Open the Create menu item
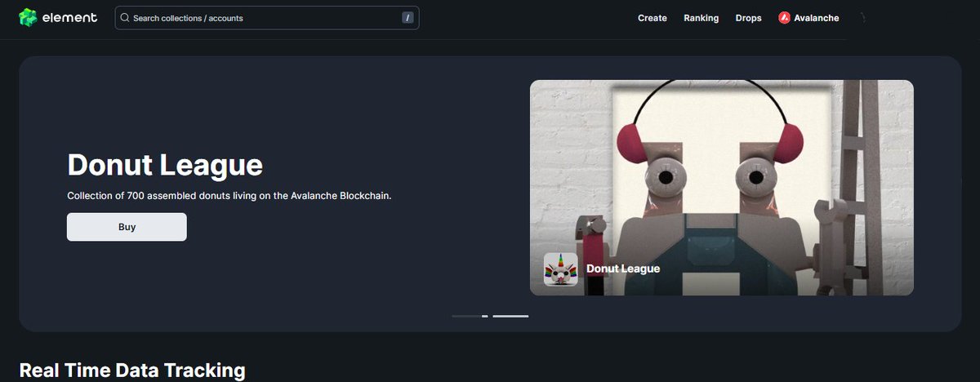The height and width of the screenshot is (382, 980). pos(653,18)
